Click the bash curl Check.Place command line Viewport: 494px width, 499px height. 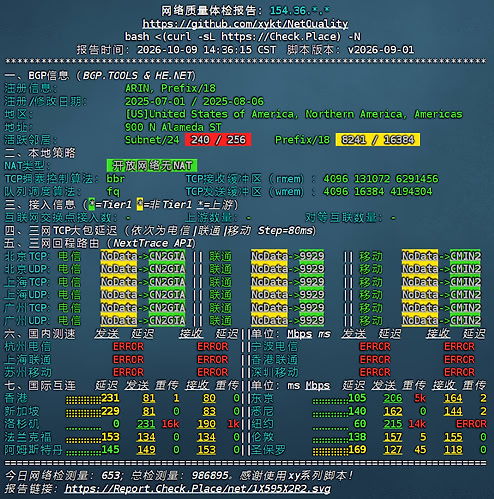[243, 36]
